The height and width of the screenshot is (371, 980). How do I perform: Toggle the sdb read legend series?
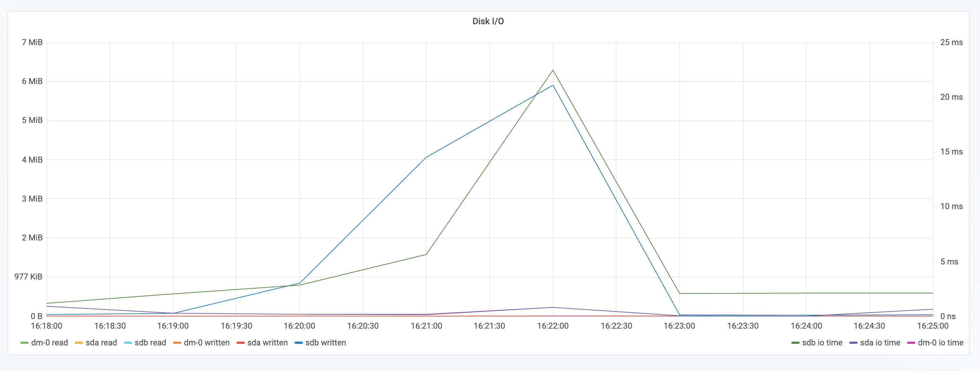pyautogui.click(x=150, y=343)
